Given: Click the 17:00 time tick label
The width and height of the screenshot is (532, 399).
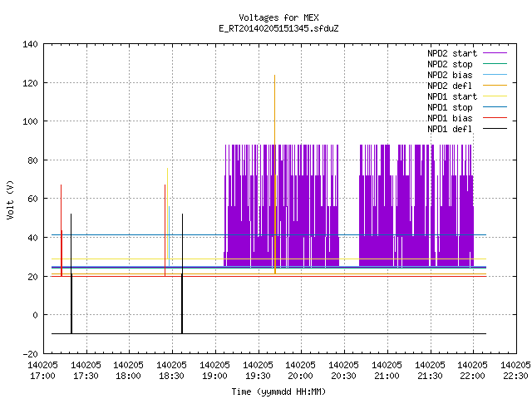Looking at the screenshot, I should pos(42,376).
